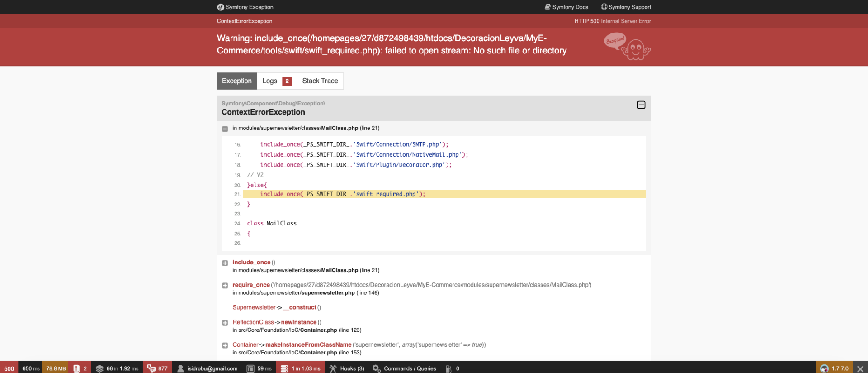The height and width of the screenshot is (373, 868).
Task: Click the '// V2' comment code line
Action: [x=255, y=175]
